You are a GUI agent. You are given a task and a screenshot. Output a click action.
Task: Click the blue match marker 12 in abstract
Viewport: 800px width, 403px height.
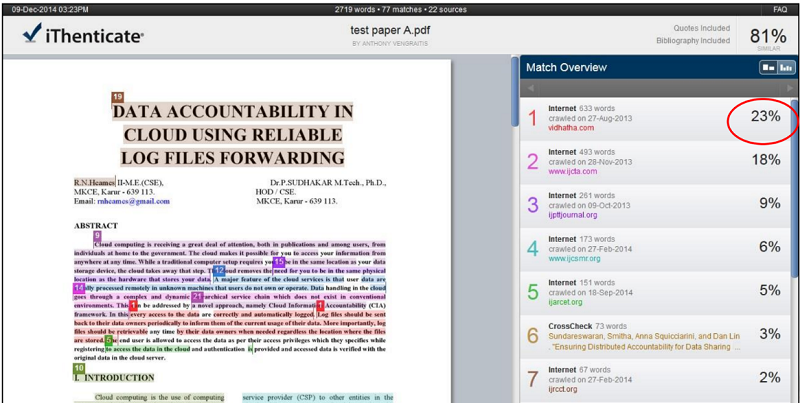[219, 270]
